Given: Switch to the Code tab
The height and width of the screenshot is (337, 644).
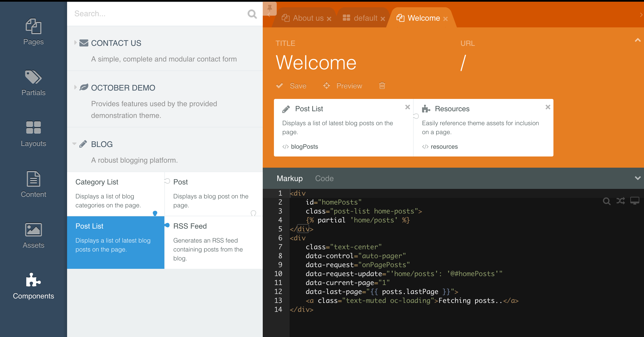Looking at the screenshot, I should [x=324, y=178].
